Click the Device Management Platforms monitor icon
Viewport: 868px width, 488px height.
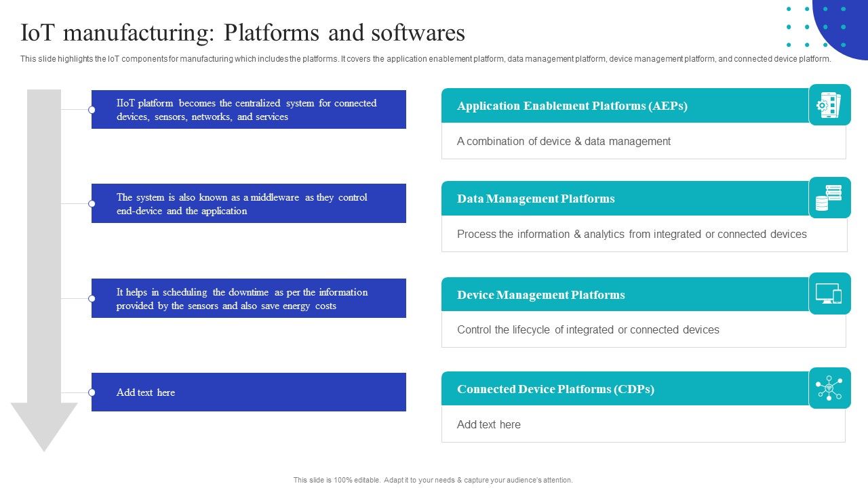pyautogui.click(x=829, y=293)
